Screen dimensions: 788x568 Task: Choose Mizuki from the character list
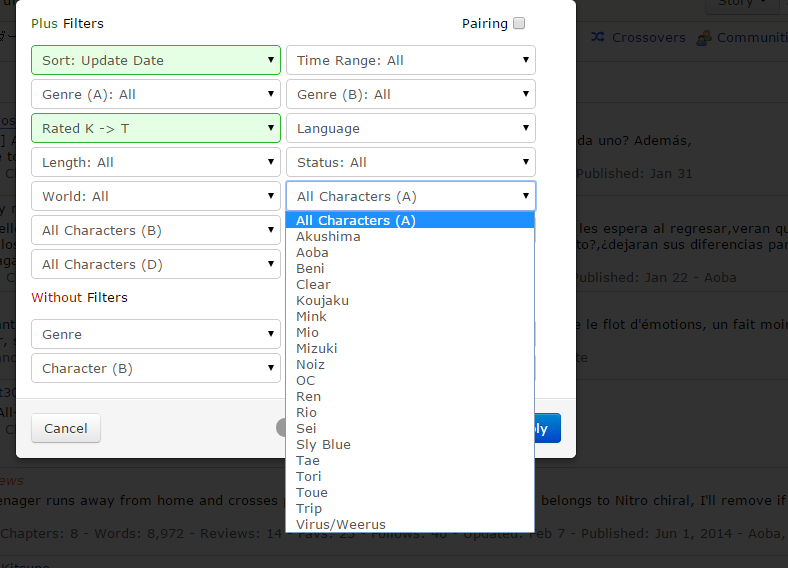tap(316, 348)
